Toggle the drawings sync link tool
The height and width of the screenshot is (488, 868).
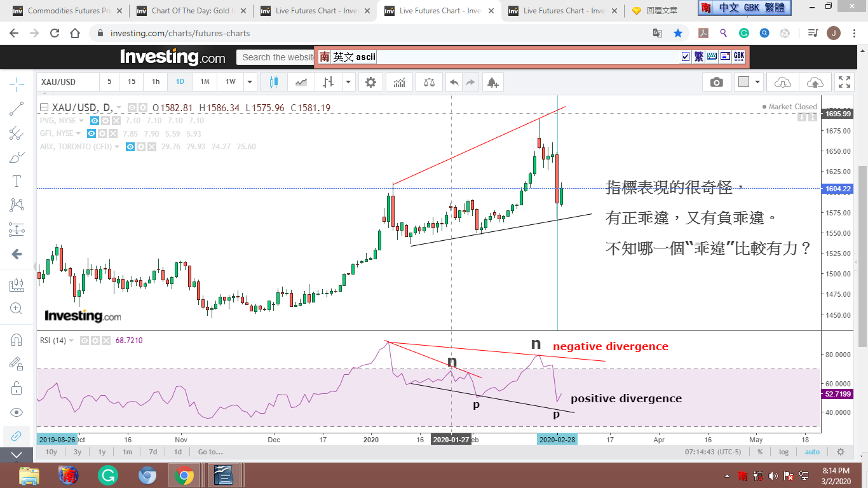(x=17, y=436)
